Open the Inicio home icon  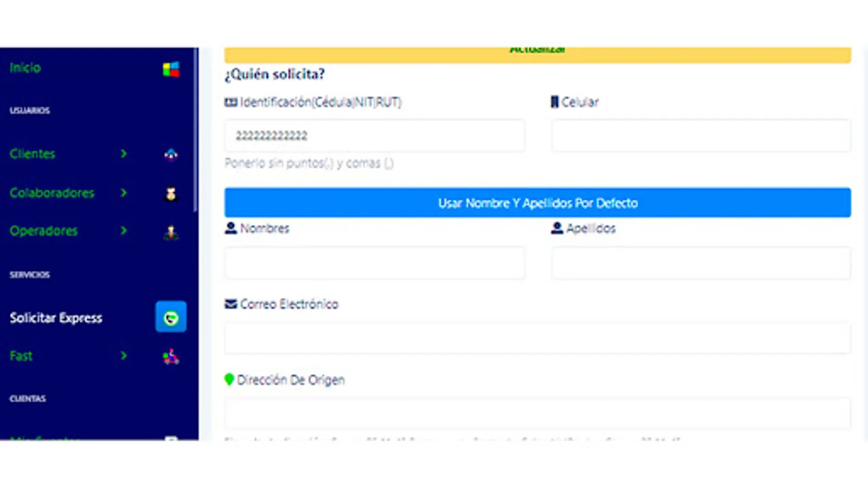tap(171, 69)
